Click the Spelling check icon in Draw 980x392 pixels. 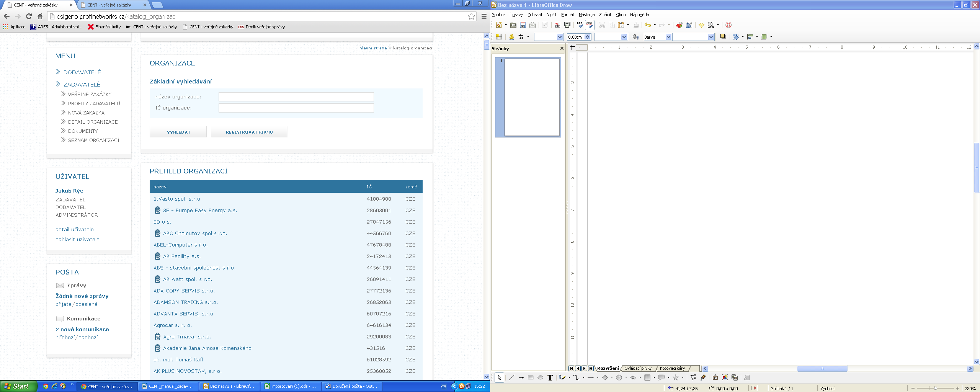click(x=580, y=25)
